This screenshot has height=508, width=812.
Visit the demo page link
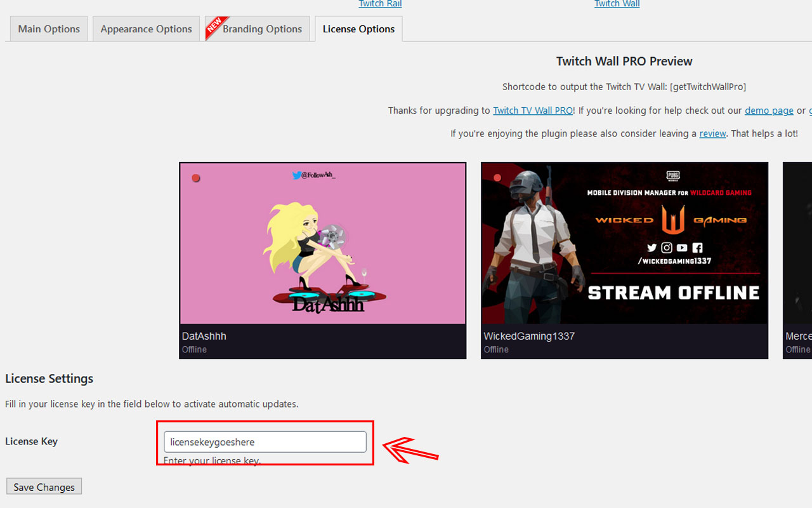[769, 110]
